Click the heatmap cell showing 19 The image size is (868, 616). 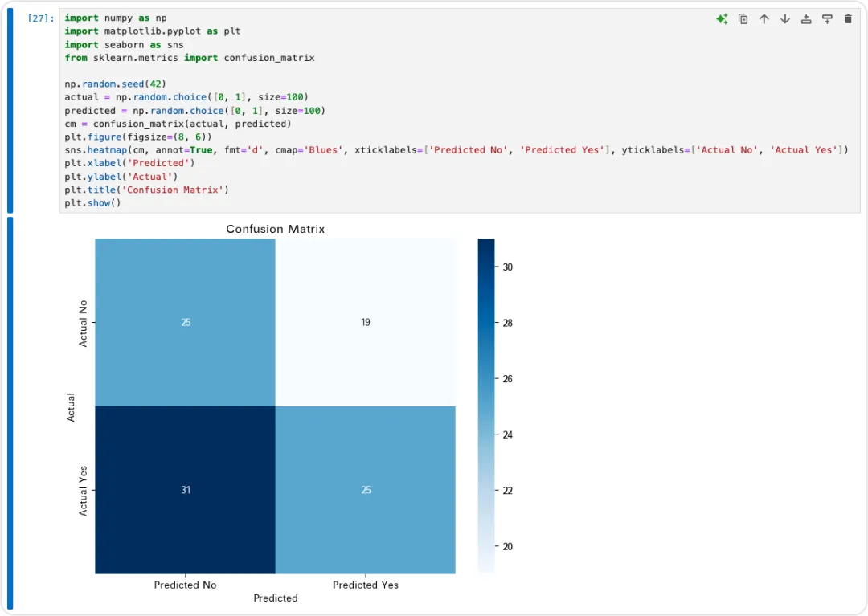pos(366,322)
